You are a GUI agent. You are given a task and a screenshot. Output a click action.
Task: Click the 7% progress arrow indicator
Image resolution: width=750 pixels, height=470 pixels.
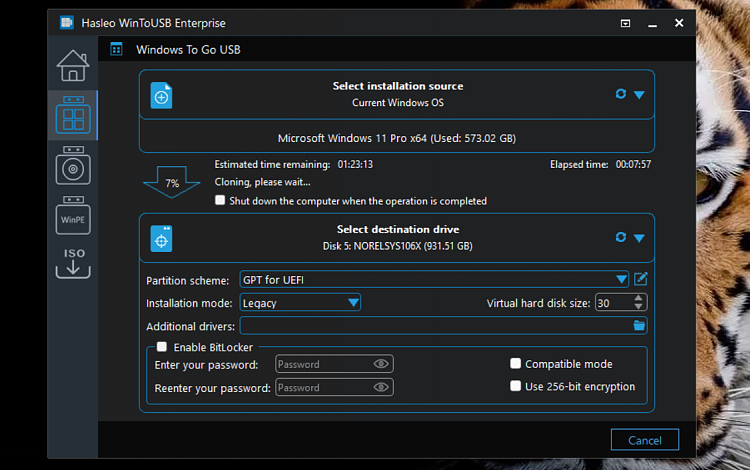pyautogui.click(x=172, y=182)
